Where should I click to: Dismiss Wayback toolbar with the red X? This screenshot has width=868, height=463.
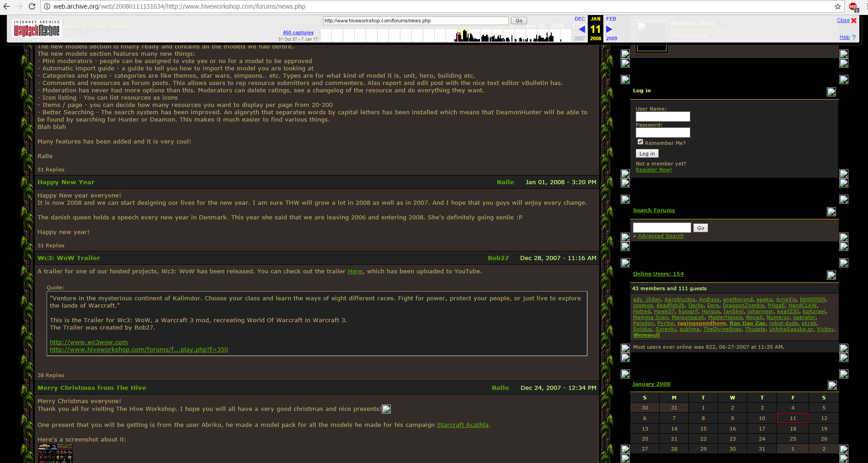pos(854,21)
